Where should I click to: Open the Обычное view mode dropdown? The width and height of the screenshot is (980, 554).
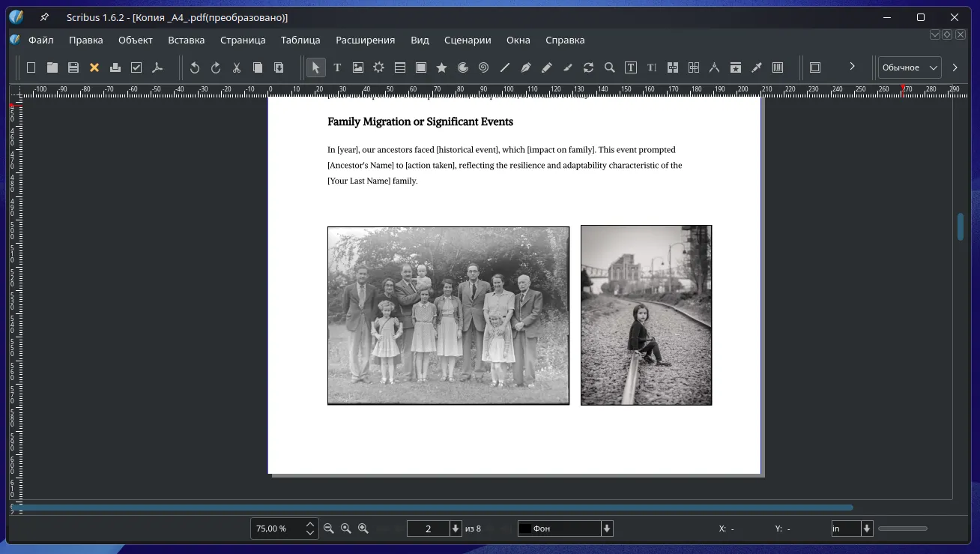tap(910, 67)
